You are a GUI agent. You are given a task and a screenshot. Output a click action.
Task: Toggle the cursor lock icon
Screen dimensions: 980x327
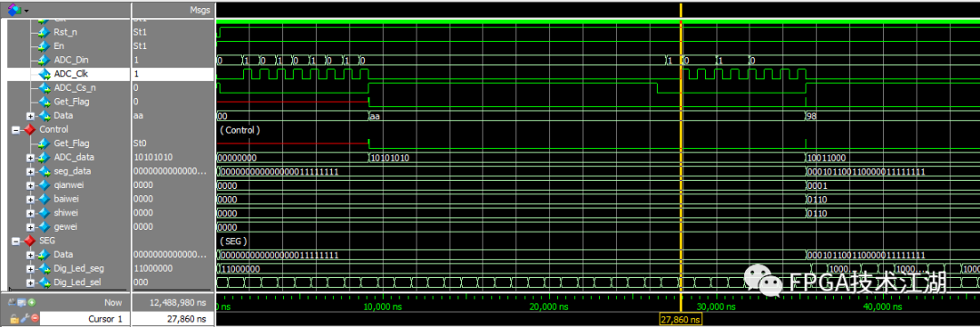pyautogui.click(x=14, y=318)
